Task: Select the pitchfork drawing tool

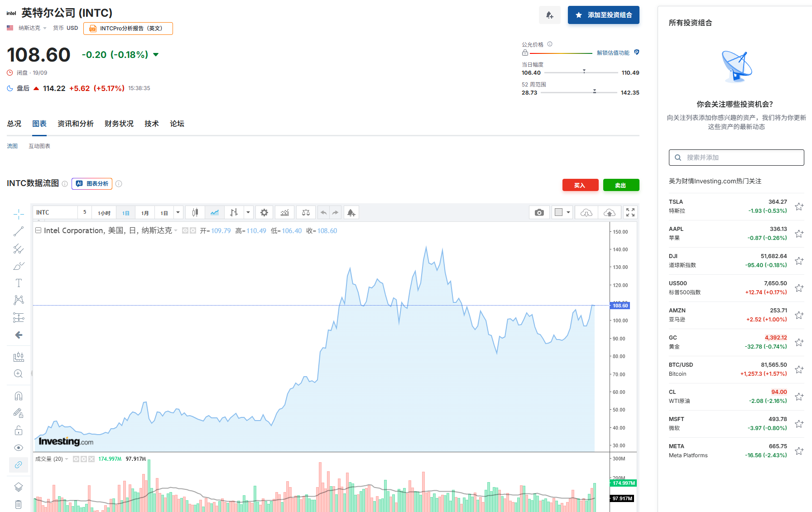Action: [19, 249]
